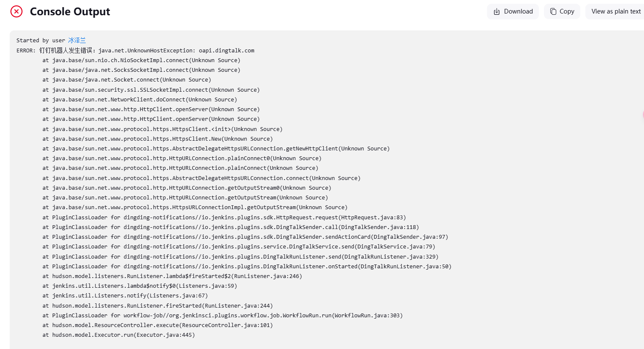Click the download icon in the Download button
644x349 pixels.
(x=497, y=11)
